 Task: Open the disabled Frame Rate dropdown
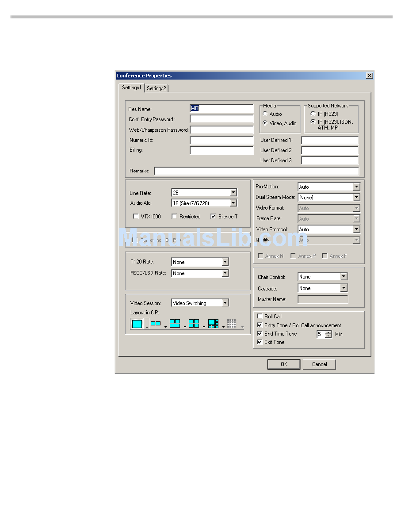tap(357, 219)
